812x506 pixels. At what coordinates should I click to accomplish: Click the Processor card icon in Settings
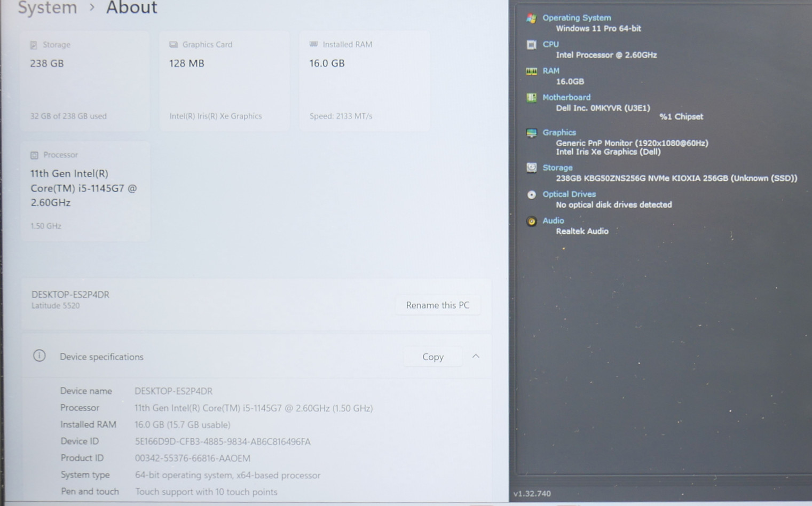point(34,155)
